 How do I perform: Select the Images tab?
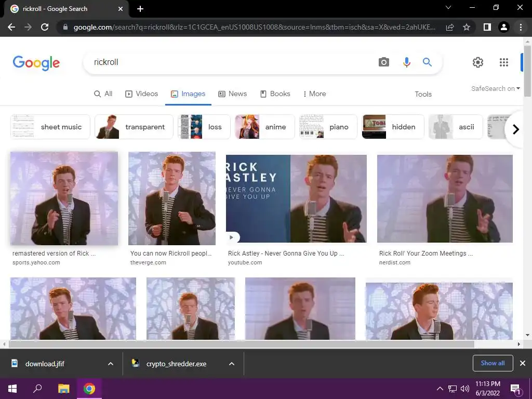pyautogui.click(x=188, y=94)
